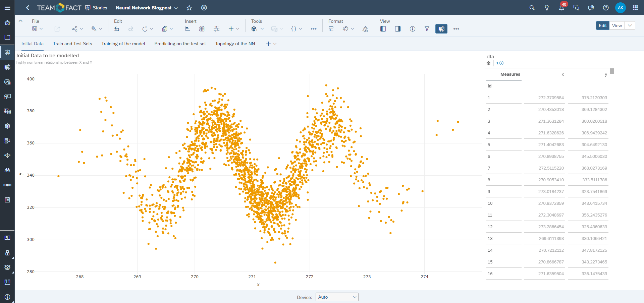Mark story as favorite with star

189,8
